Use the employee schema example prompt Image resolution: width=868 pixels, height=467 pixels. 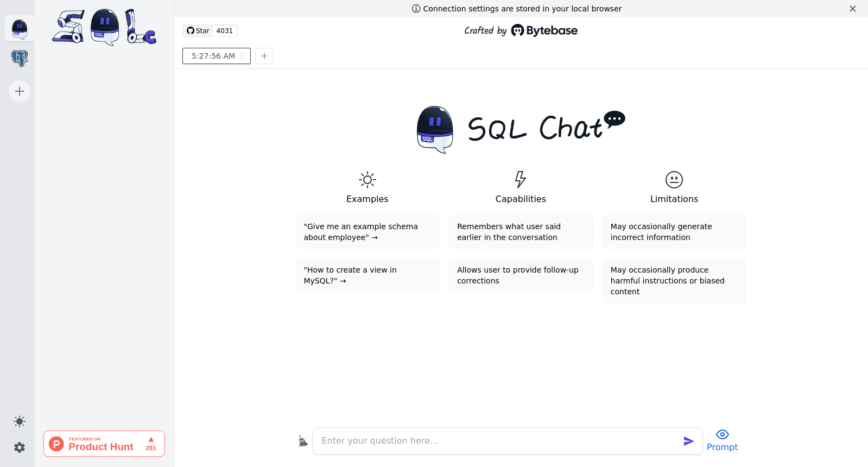pyautogui.click(x=368, y=232)
